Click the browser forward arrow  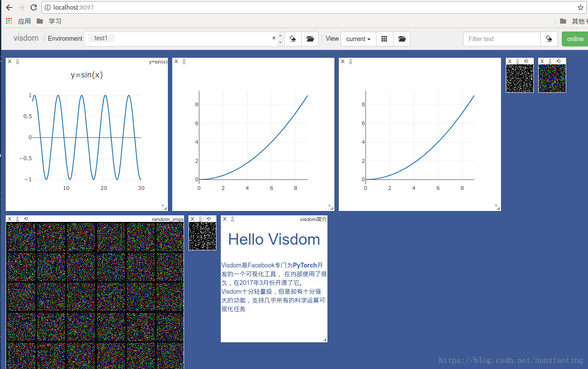coord(21,7)
